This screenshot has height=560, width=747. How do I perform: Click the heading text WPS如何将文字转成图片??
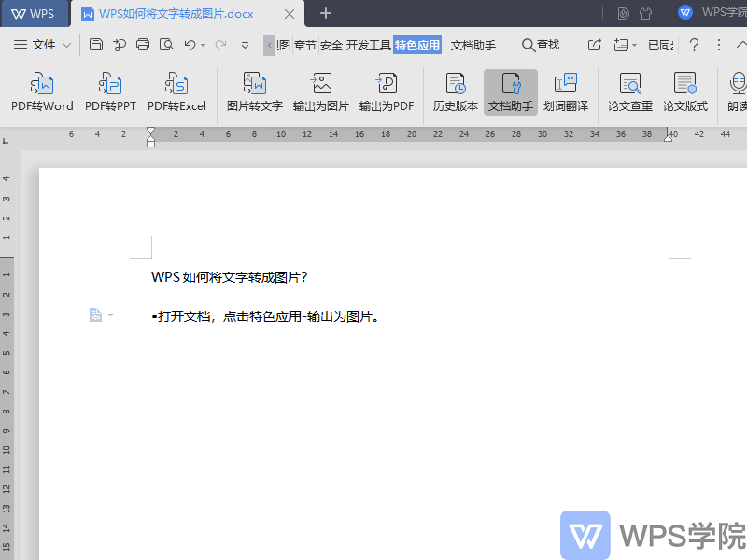pos(230,277)
